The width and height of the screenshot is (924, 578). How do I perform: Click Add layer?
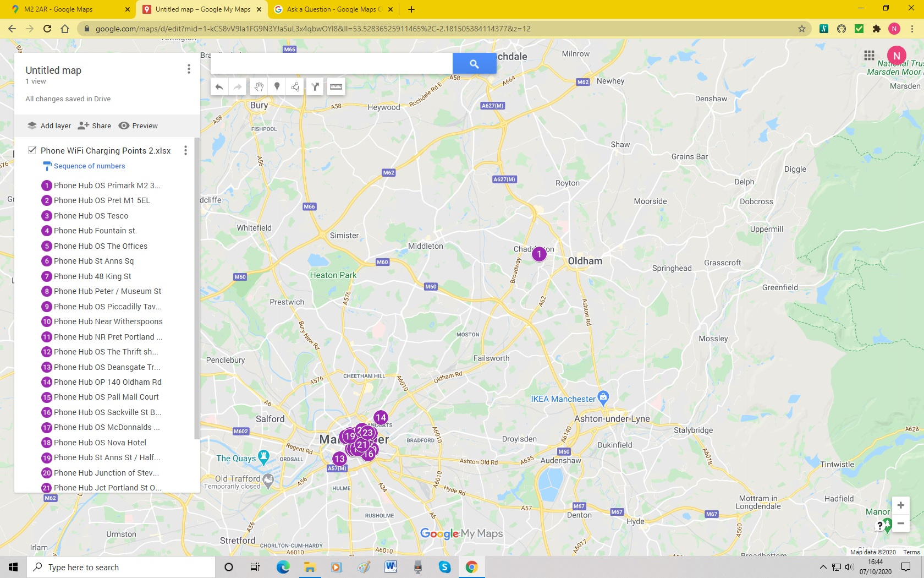tap(50, 126)
